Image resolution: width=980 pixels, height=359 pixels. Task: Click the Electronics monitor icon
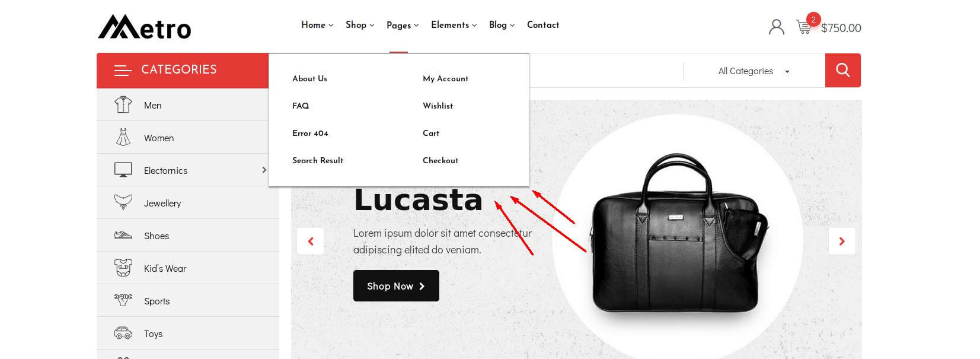coord(123,170)
